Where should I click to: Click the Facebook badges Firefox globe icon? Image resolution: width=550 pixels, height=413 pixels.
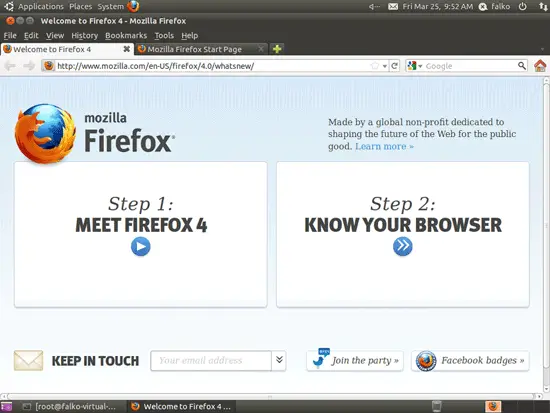click(x=426, y=361)
